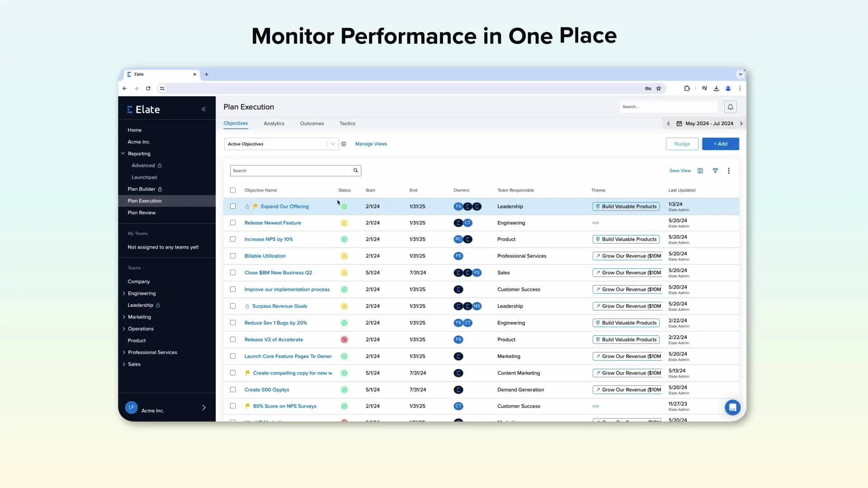
Task: Go to next date range arrow
Action: click(741, 124)
